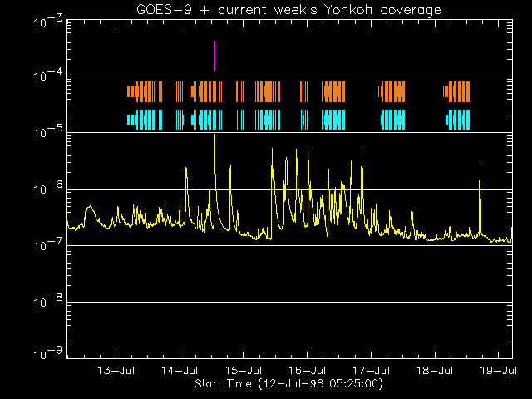Click the plot title "GOES-9 + current week's Yohkoh coverage"
The image size is (532, 399).
point(288,10)
